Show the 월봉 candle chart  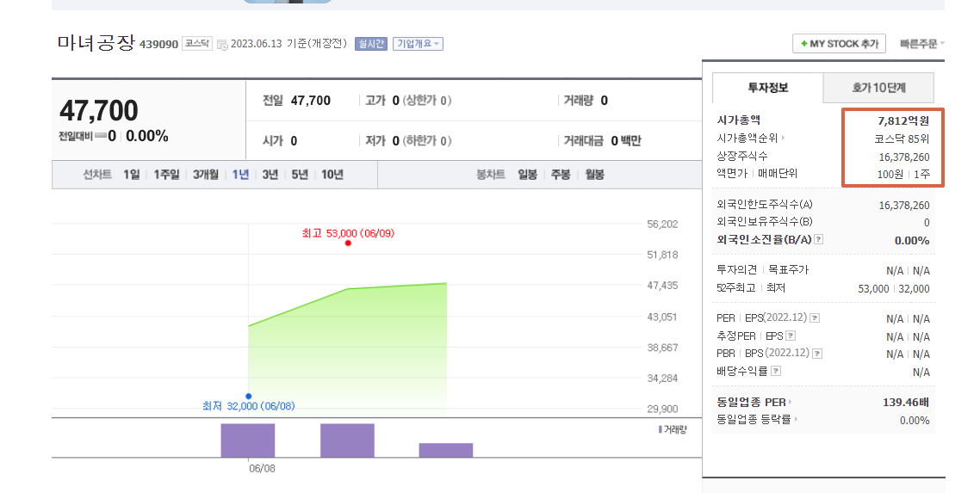[594, 175]
